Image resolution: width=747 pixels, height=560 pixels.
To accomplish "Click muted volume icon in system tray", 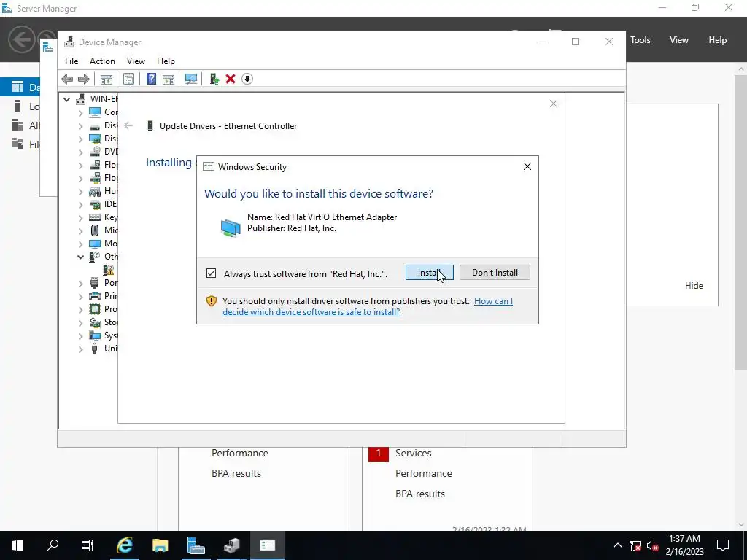I will click(x=653, y=545).
